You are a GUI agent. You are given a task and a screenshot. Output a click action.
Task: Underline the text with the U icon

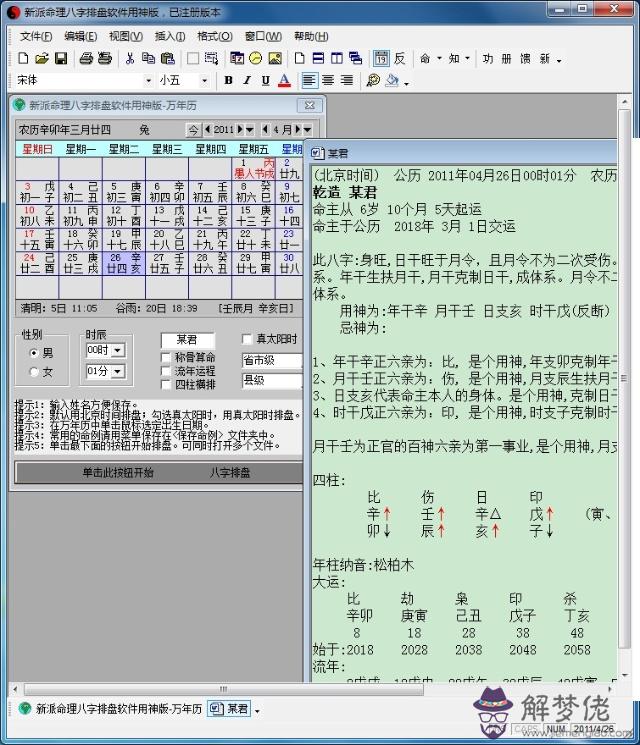pos(266,80)
